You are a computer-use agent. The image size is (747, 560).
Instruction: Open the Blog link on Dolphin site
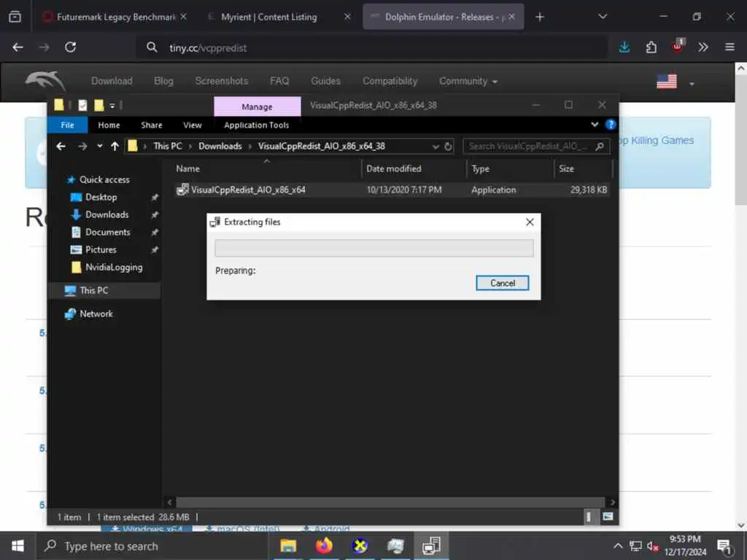point(163,81)
